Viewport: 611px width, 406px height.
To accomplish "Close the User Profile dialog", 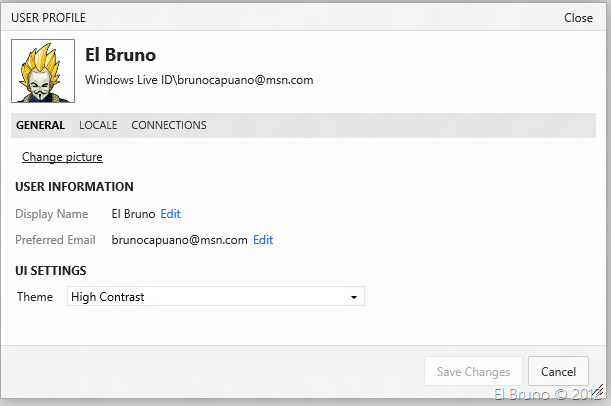I will coord(578,18).
